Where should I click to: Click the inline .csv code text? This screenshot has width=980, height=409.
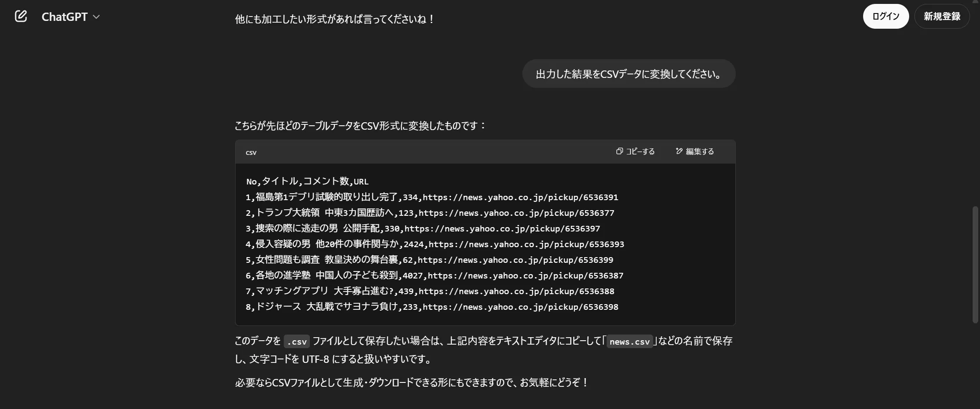[x=297, y=342]
